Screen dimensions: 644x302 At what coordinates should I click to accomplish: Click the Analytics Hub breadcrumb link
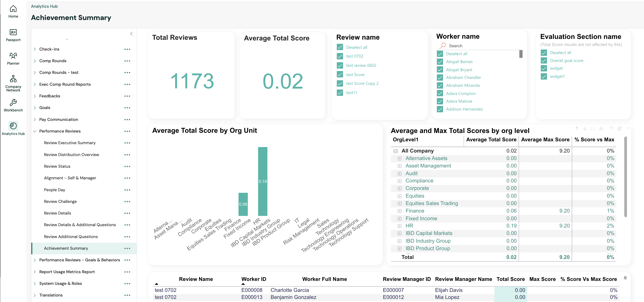pyautogui.click(x=44, y=6)
